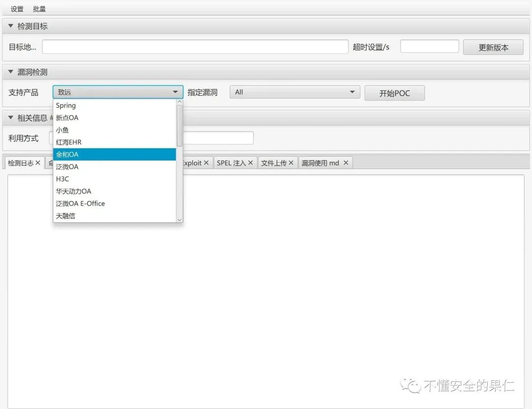Close the 检测日志 tab

click(38, 163)
